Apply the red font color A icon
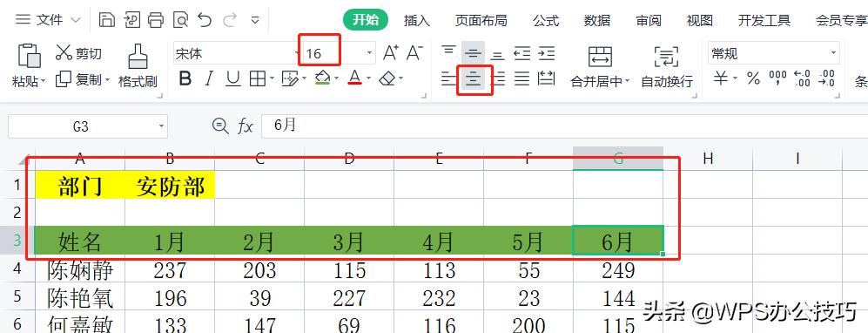Viewport: 868px width, 333px height. (x=355, y=78)
